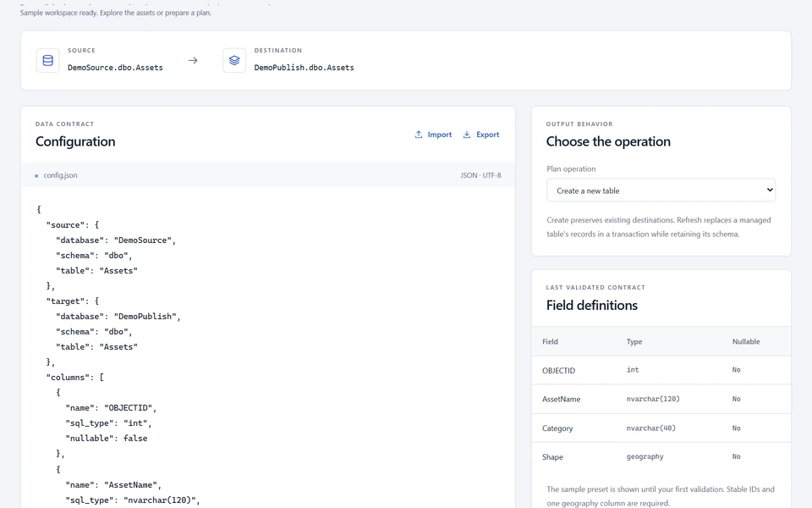Image resolution: width=812 pixels, height=508 pixels.
Task: Click the No nullable value for Shape
Action: pos(737,456)
